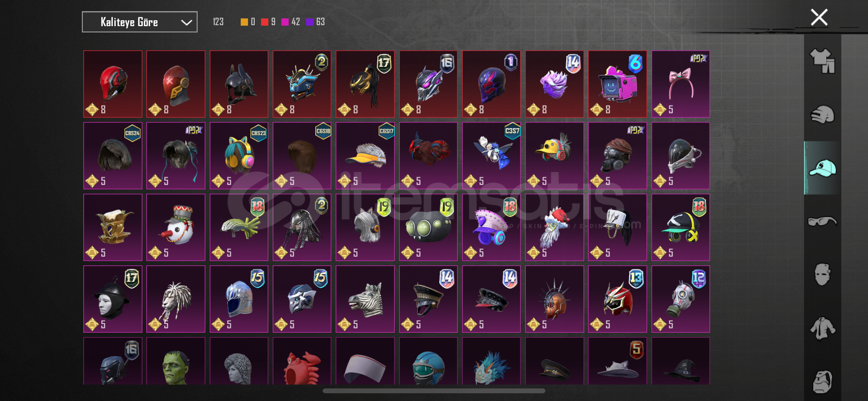Select the pink computer monitor head item

point(618,84)
